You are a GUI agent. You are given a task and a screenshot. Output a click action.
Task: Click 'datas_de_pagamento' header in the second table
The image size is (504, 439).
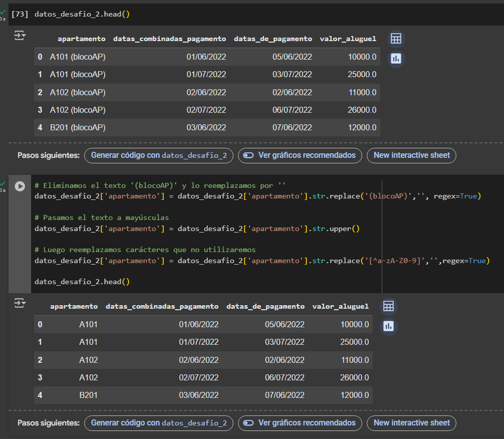266,307
